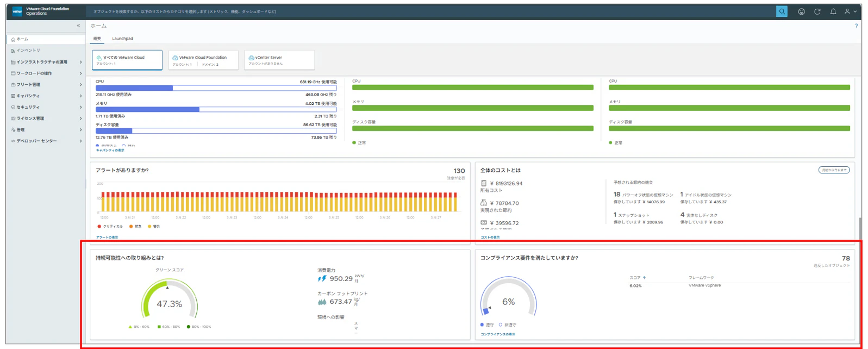
Task: Click the インベントリ icon in sidebar
Action: coord(13,51)
